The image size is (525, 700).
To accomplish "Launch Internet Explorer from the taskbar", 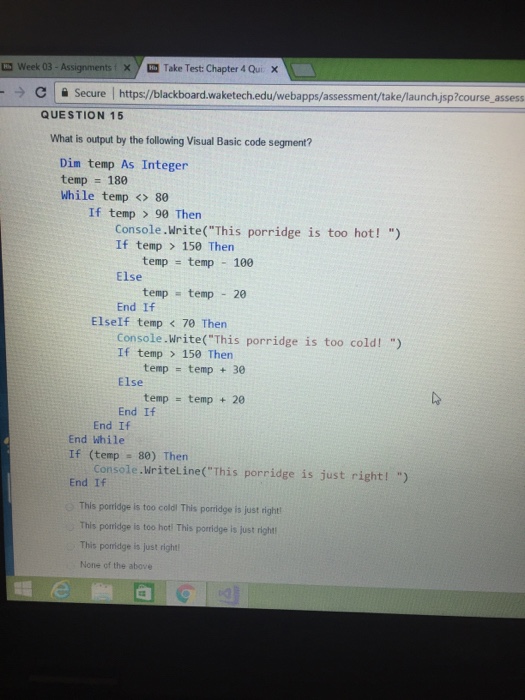I will [x=60, y=590].
